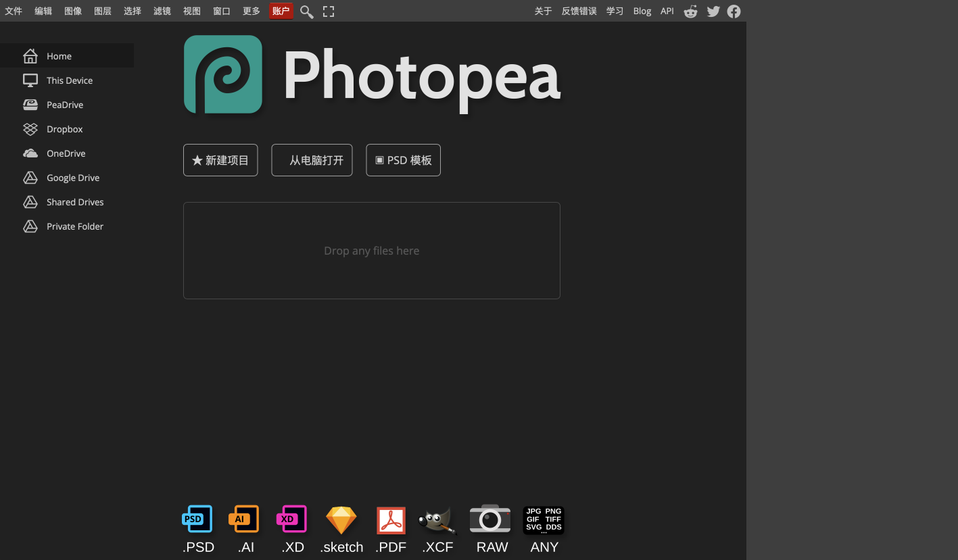958x560 pixels.
Task: Open the Reddit icon link
Action: coord(690,11)
